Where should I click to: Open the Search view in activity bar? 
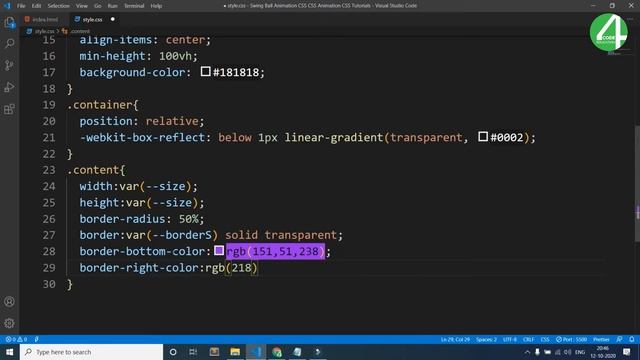[9, 44]
